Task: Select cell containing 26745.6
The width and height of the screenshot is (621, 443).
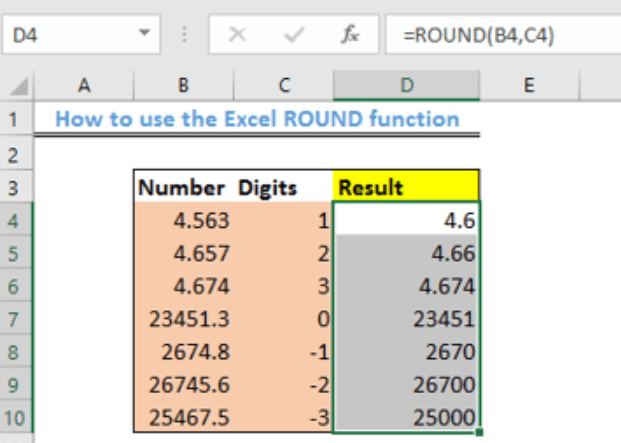Action: pos(183,384)
